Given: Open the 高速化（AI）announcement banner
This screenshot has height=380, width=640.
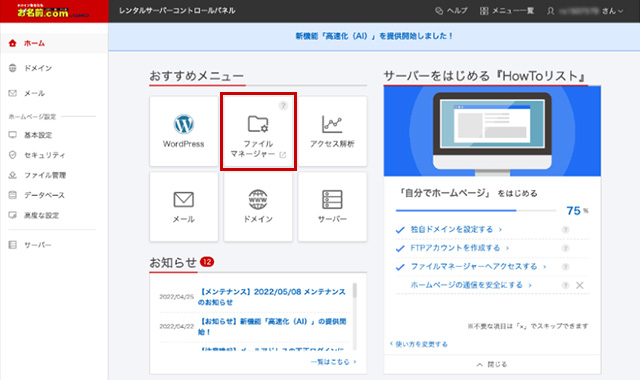Looking at the screenshot, I should (x=374, y=36).
